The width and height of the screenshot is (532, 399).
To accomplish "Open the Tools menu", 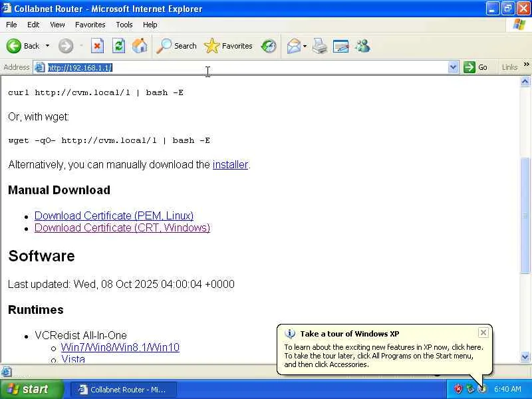I will click(x=124, y=25).
